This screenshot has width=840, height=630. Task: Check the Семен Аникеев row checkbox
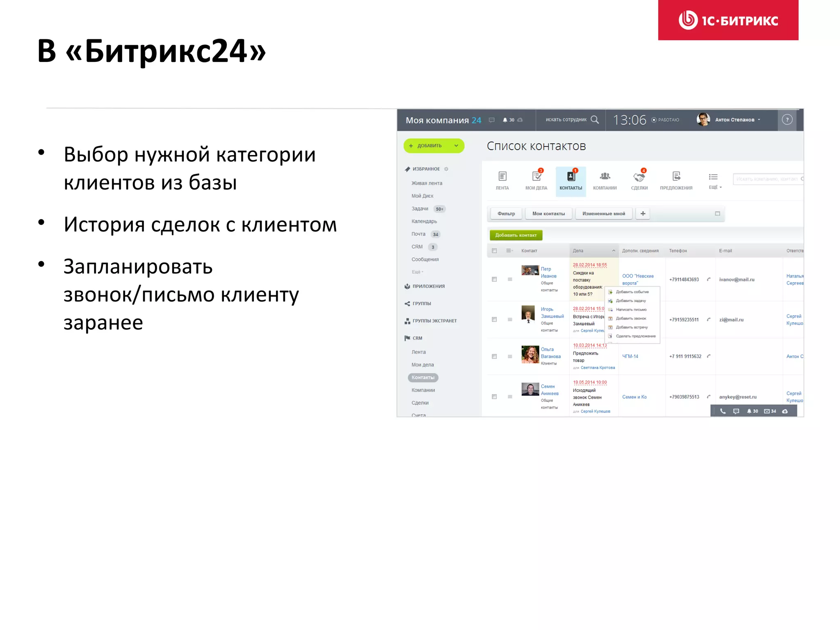click(x=494, y=397)
